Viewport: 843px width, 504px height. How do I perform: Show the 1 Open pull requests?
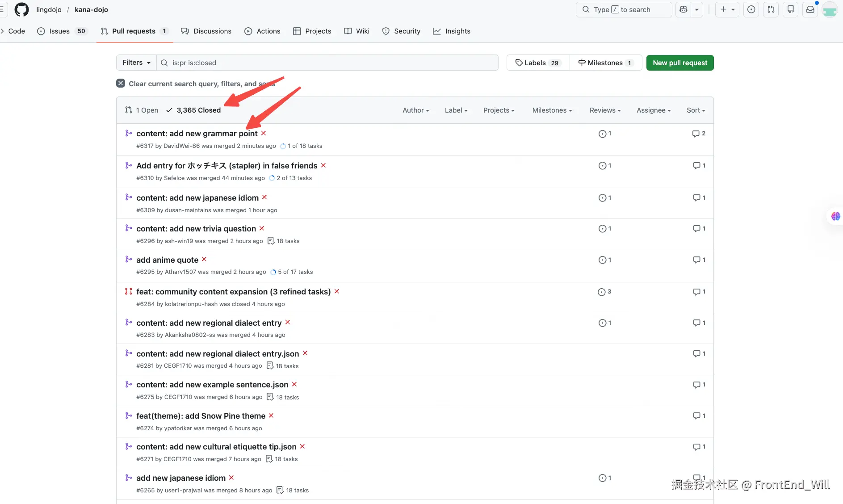[x=142, y=110]
